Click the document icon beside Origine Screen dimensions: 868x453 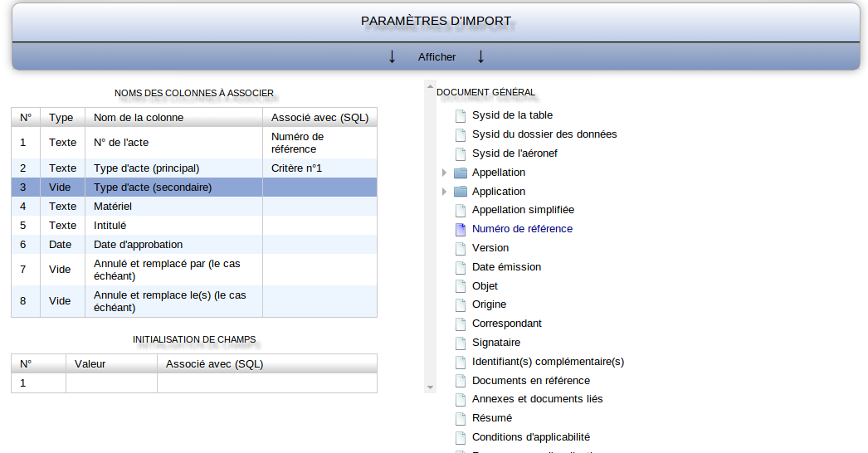[460, 305]
